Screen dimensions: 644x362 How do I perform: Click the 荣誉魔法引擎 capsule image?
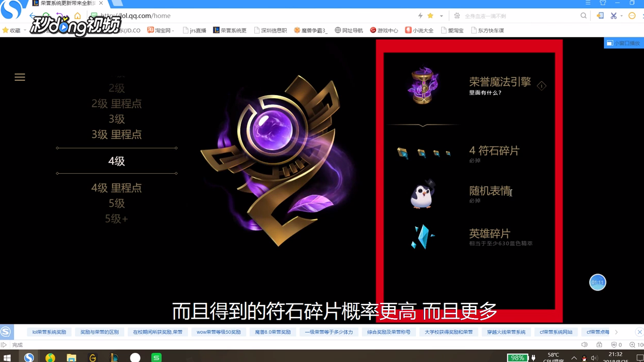tap(423, 85)
